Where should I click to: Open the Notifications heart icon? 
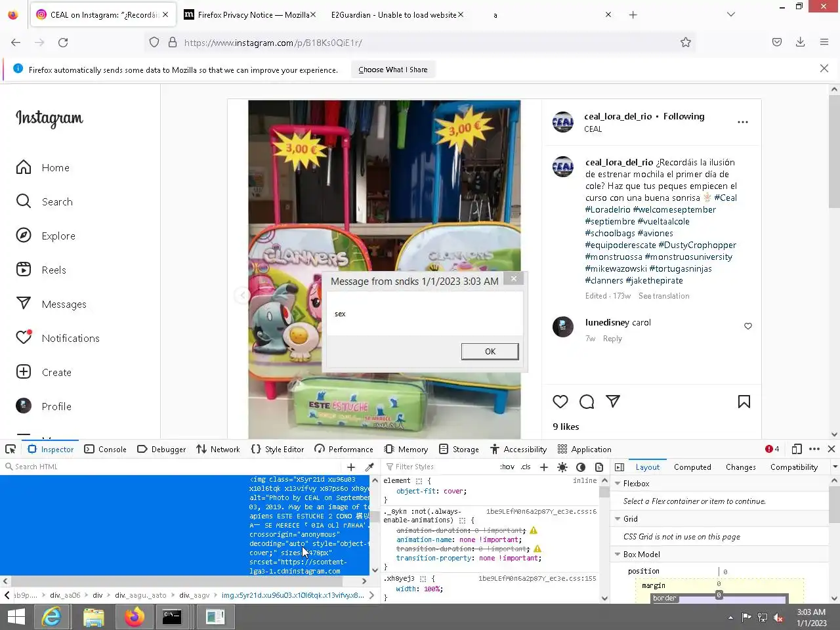pos(24,337)
